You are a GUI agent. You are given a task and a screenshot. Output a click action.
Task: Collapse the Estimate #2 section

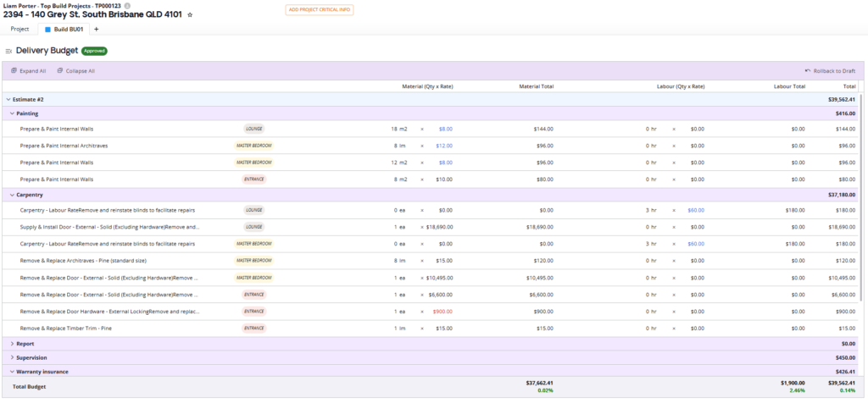pos(8,99)
